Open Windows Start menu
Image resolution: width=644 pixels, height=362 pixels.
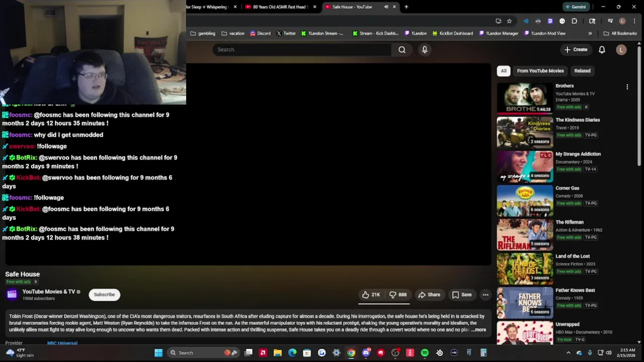(x=158, y=352)
